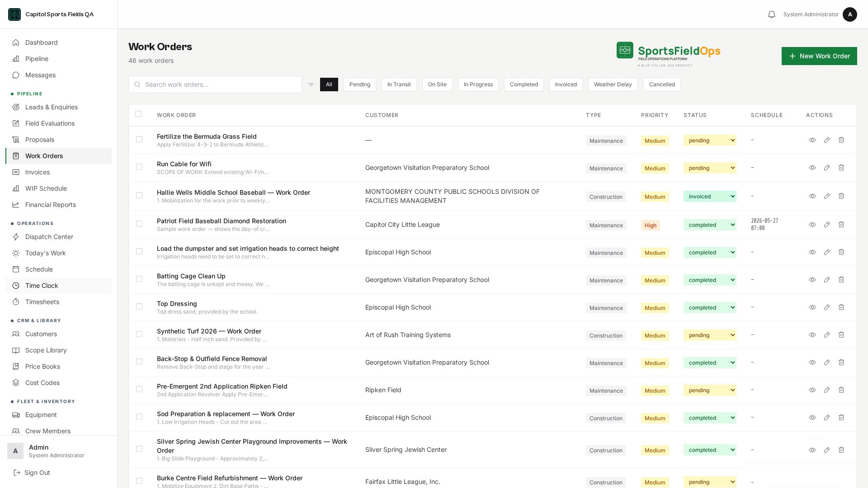Open status dropdown for Patriot Field Baseball Diamond
This screenshot has height=488, width=868.
710,225
